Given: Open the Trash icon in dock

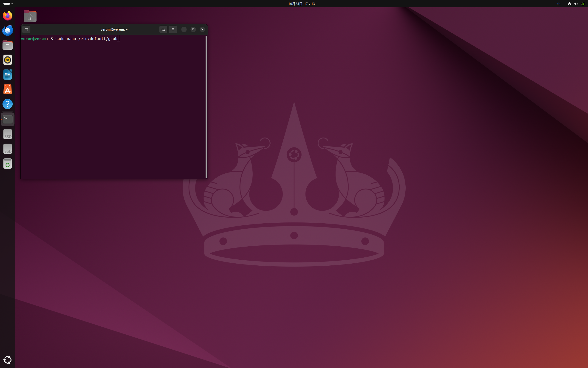Looking at the screenshot, I should pos(8,164).
